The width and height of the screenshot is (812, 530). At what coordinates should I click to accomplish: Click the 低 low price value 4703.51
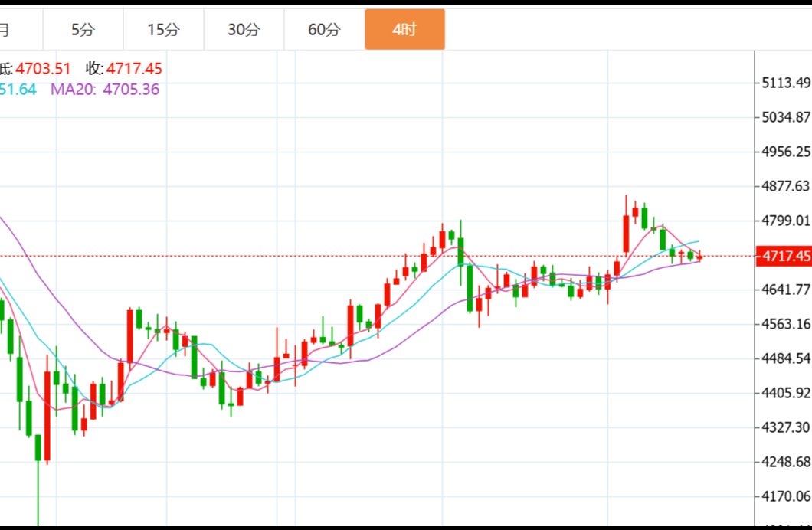[44, 70]
